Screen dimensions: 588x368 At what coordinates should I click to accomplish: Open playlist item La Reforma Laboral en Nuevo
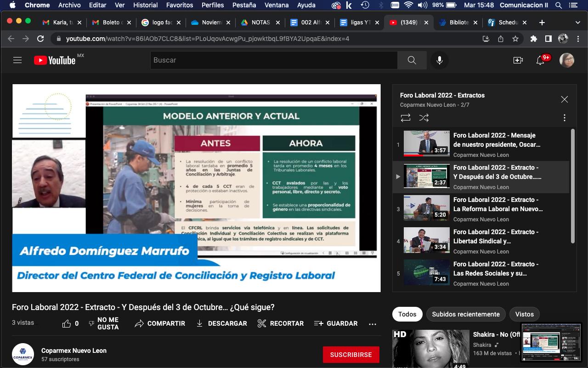[x=481, y=209]
